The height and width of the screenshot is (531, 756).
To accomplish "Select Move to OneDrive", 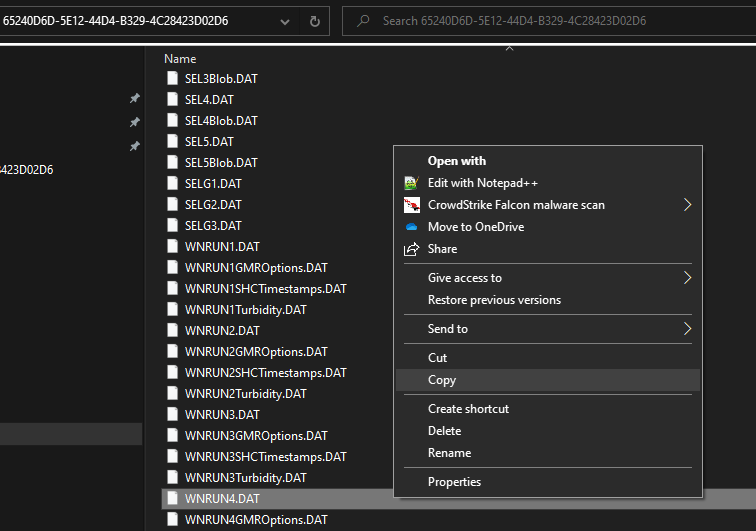I will point(476,227).
